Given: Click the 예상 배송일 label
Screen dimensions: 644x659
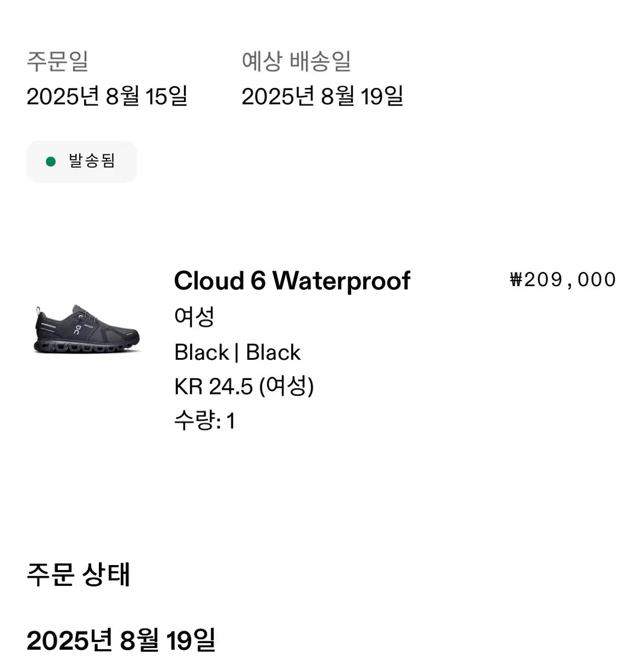Looking at the screenshot, I should [x=296, y=61].
